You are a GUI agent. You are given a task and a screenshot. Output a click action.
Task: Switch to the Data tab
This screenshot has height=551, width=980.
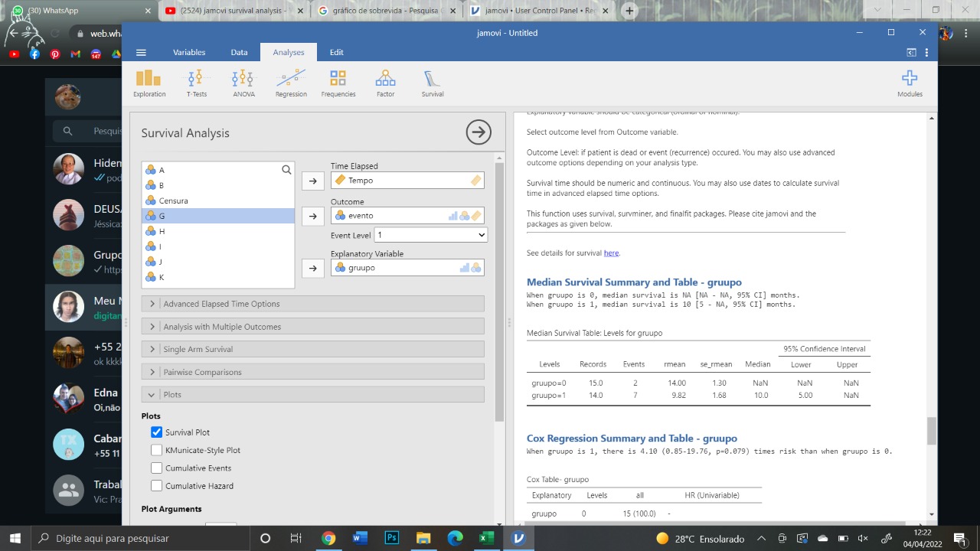(x=239, y=52)
